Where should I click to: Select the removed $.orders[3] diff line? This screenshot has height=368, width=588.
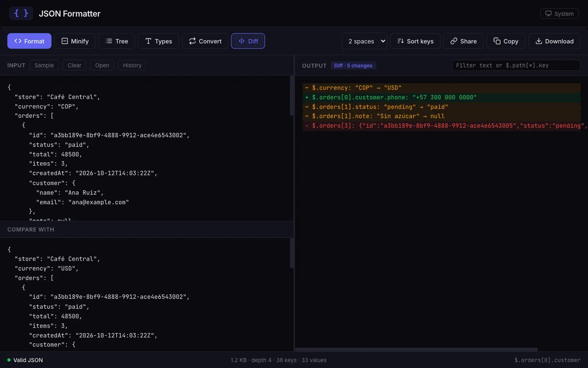click(x=441, y=125)
